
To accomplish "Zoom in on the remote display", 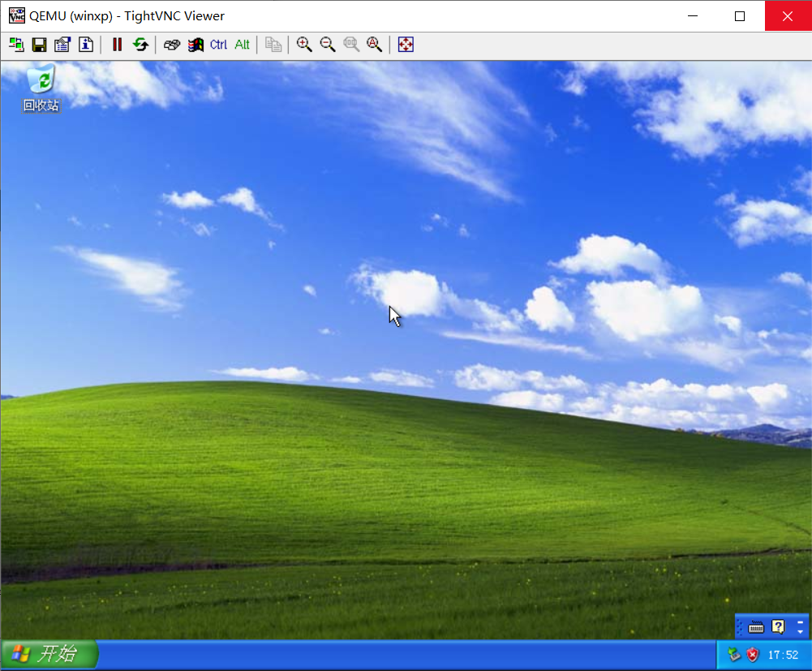I will pyautogui.click(x=304, y=45).
